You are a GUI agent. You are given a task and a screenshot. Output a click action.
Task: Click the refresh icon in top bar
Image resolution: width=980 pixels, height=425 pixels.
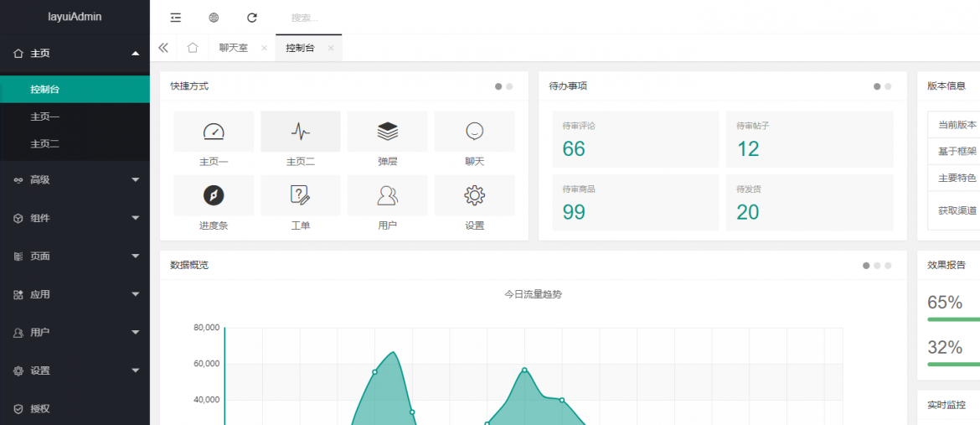click(x=252, y=18)
